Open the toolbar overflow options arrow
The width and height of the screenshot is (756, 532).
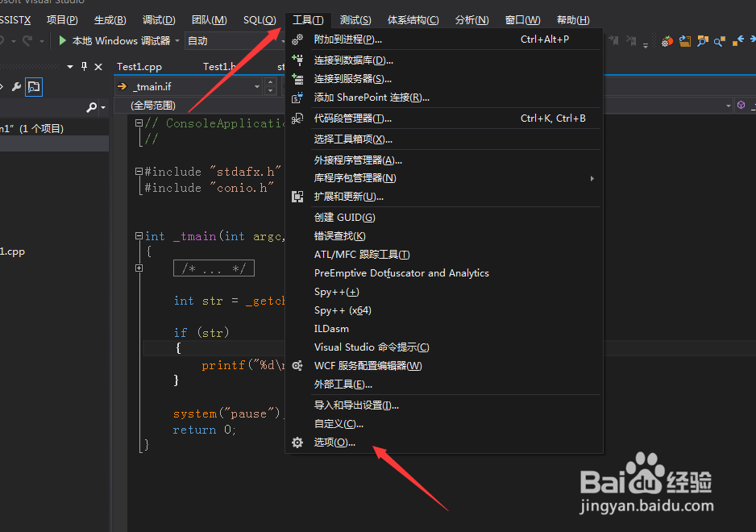click(x=645, y=45)
